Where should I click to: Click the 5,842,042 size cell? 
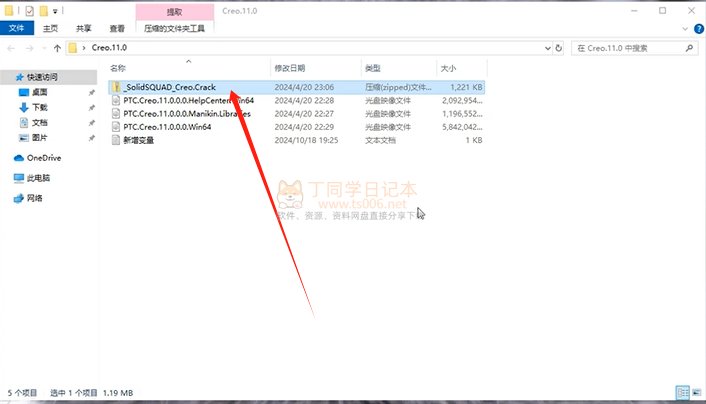pyautogui.click(x=462, y=127)
